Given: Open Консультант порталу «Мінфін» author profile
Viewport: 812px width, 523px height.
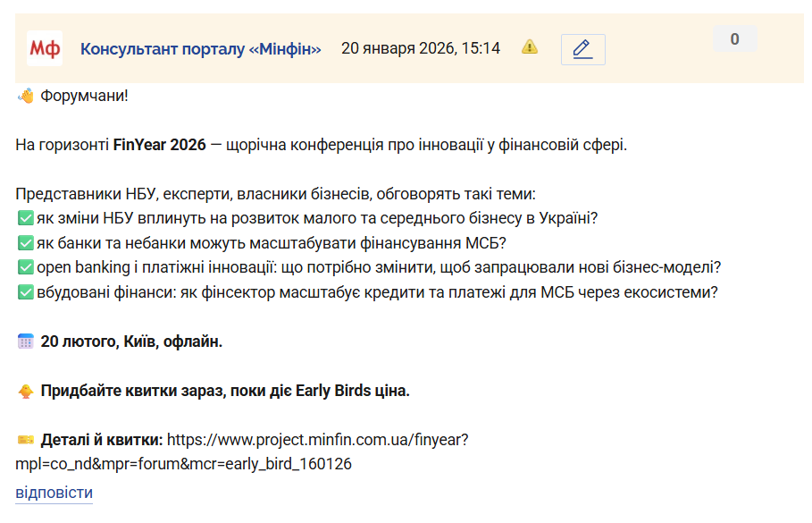Looking at the screenshot, I should [200, 48].
